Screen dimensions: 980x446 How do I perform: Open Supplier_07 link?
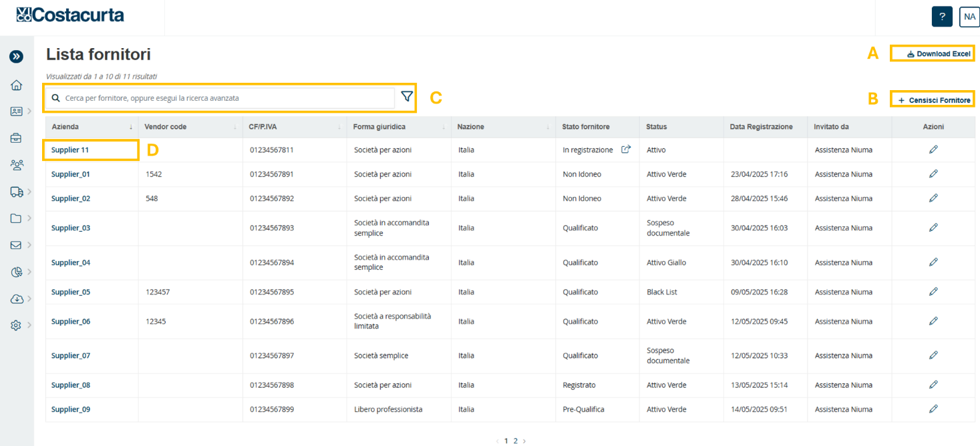[71, 356]
